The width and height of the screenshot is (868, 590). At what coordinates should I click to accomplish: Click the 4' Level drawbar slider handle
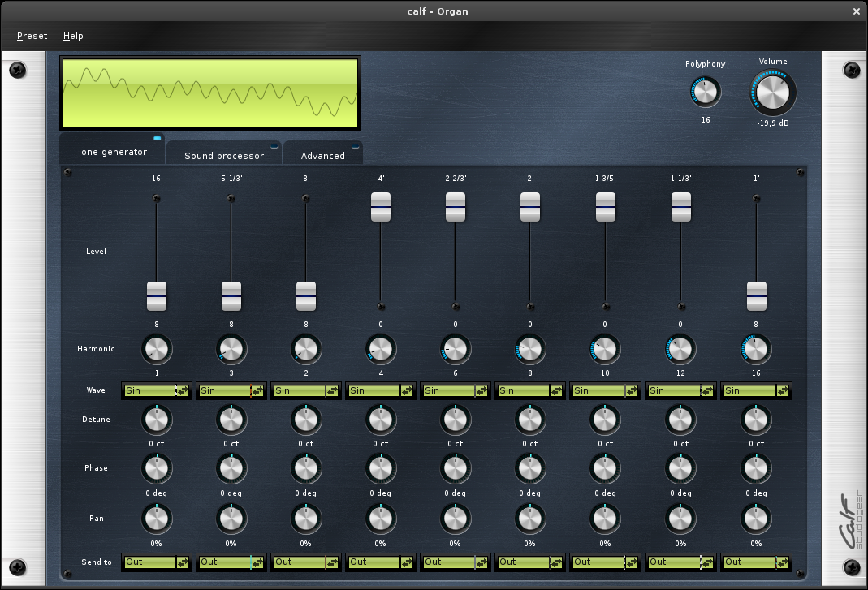tap(381, 207)
